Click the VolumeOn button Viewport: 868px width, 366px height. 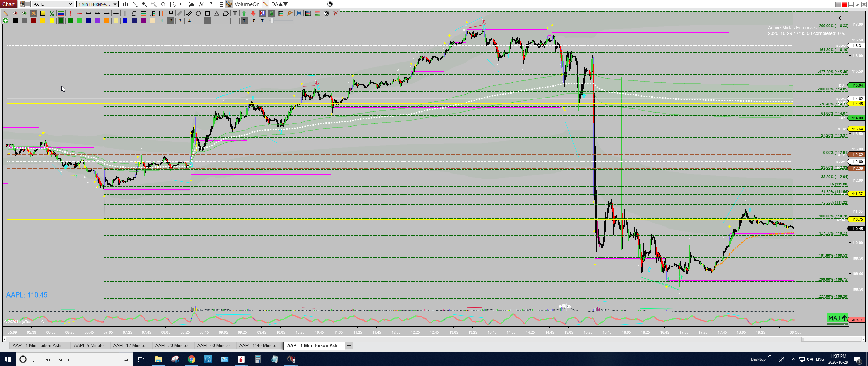pos(247,4)
